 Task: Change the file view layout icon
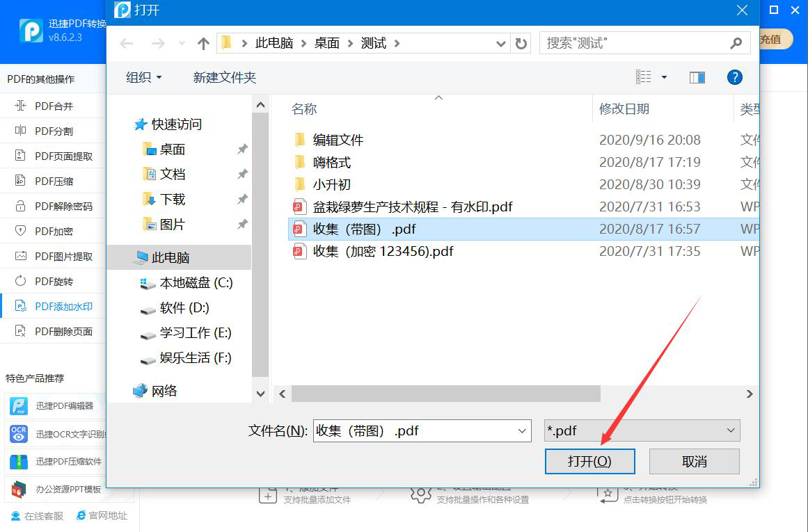tap(643, 77)
